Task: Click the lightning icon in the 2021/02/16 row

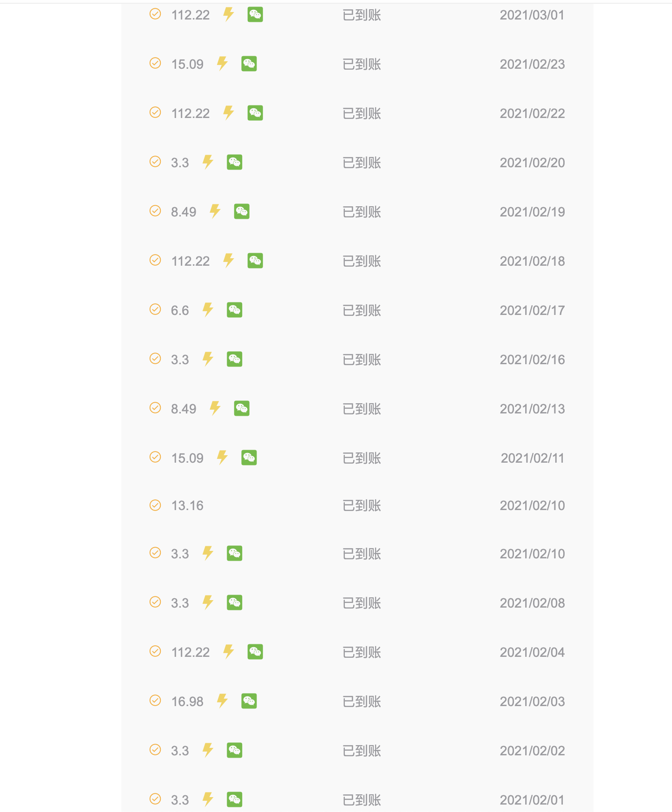Action: [208, 359]
